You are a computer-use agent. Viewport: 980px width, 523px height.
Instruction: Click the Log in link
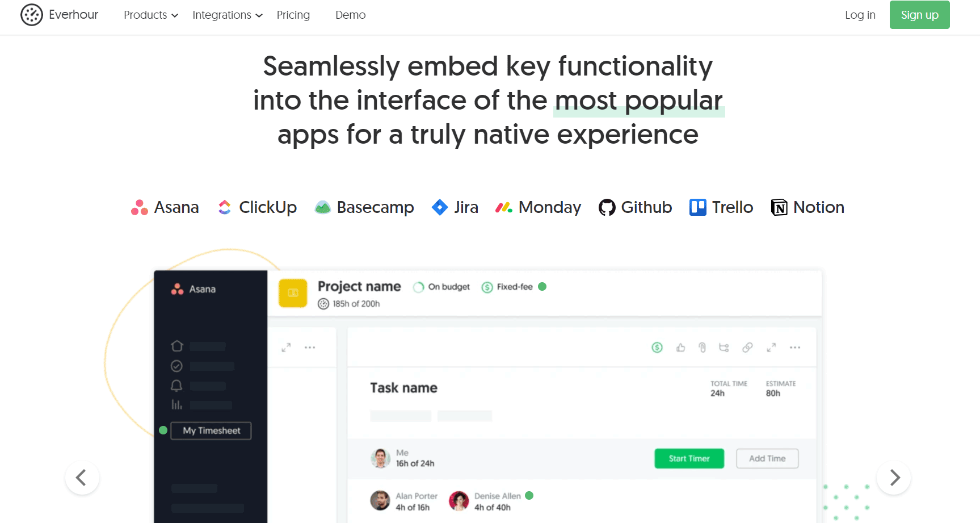860,15
